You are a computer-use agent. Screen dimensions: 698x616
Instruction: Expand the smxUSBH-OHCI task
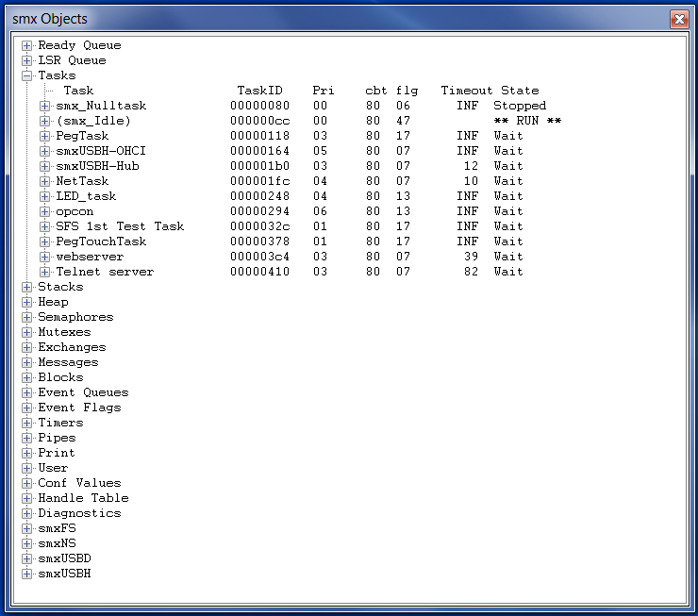coord(44,151)
